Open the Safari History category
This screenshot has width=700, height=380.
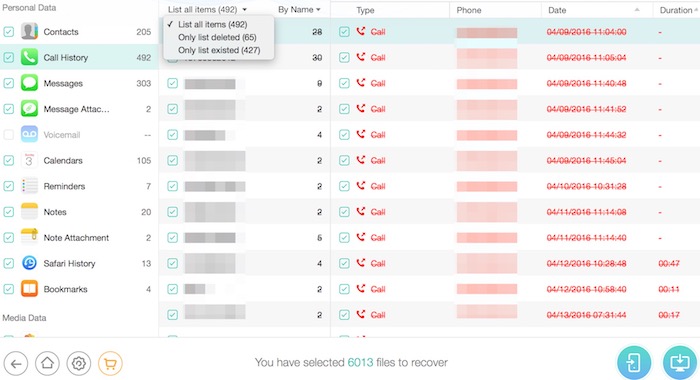coord(69,263)
